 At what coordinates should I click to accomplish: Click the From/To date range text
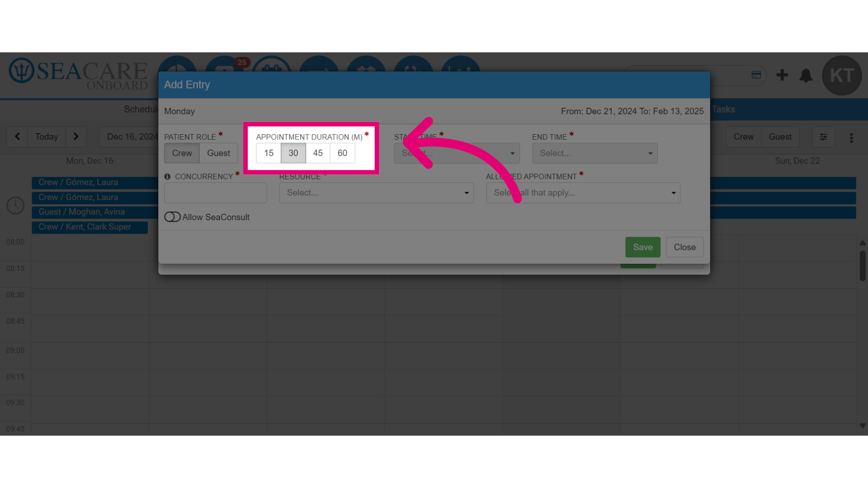(x=632, y=111)
